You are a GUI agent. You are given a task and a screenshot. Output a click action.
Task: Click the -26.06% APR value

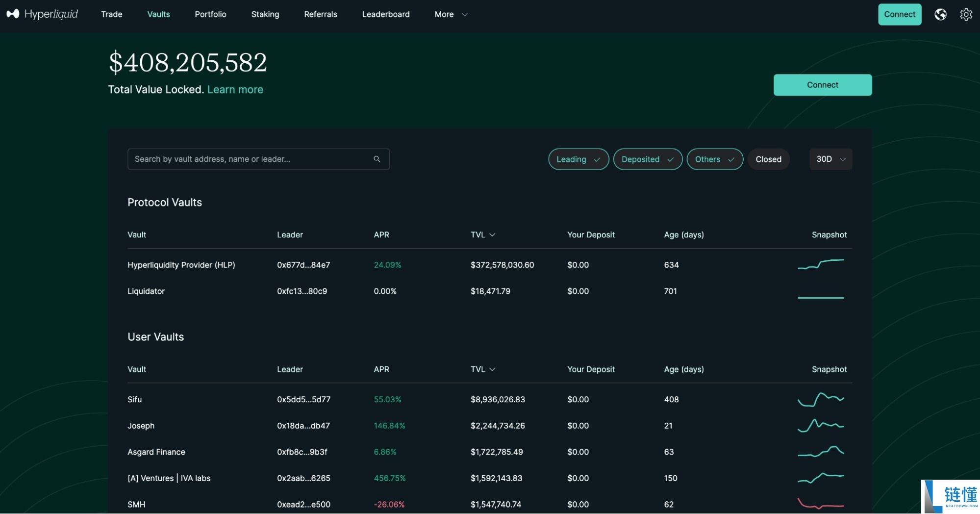click(389, 504)
